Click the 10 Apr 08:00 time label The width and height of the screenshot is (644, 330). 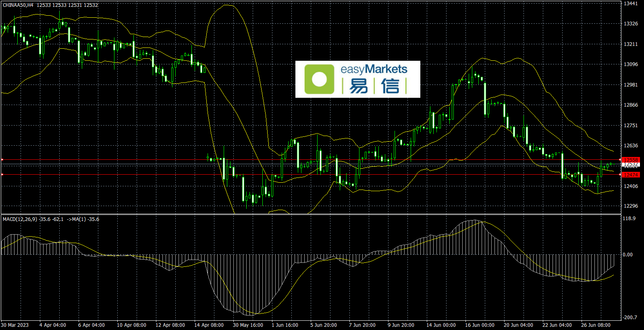pos(131,325)
